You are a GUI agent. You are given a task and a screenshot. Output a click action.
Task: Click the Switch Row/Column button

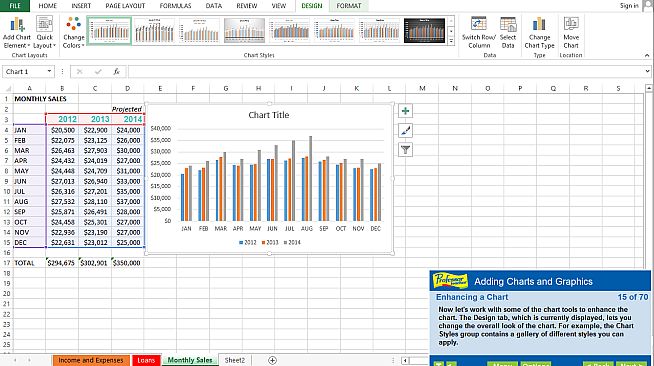[479, 33]
